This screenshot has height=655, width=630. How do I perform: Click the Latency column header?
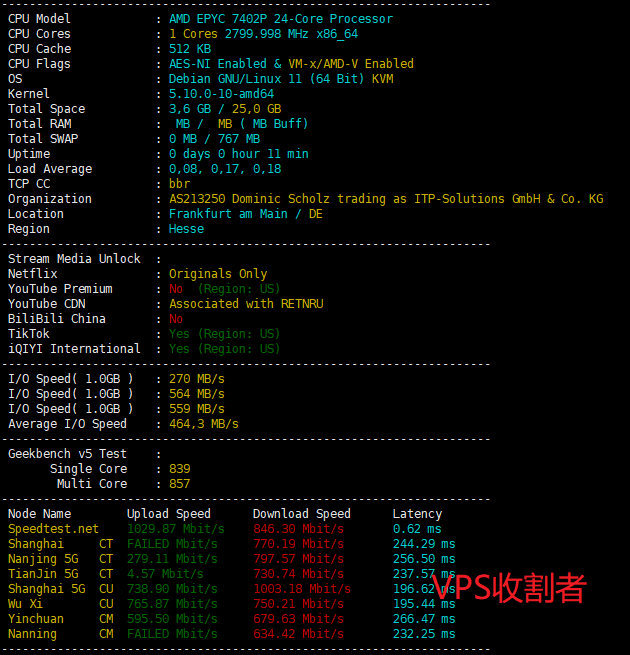point(417,514)
